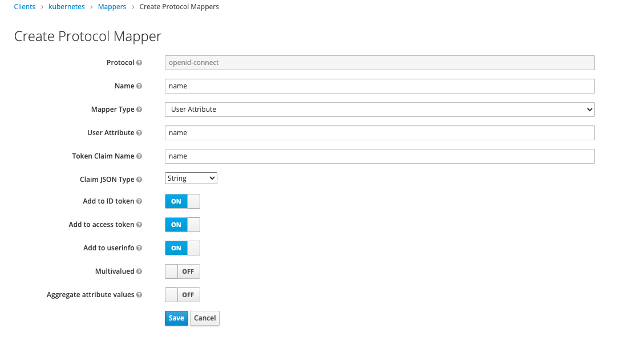Turn off Add to ID token switch
The height and width of the screenshot is (337, 644).
pos(183,201)
